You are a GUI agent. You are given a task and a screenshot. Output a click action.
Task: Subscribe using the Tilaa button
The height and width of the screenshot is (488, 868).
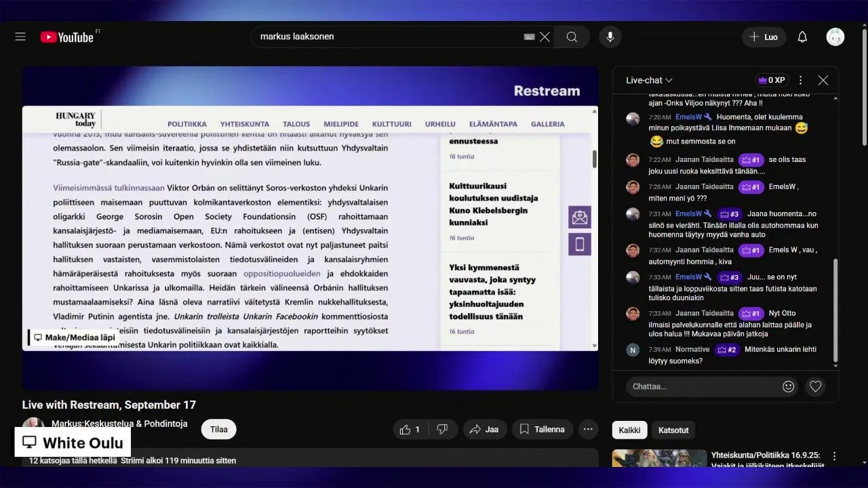(218, 429)
